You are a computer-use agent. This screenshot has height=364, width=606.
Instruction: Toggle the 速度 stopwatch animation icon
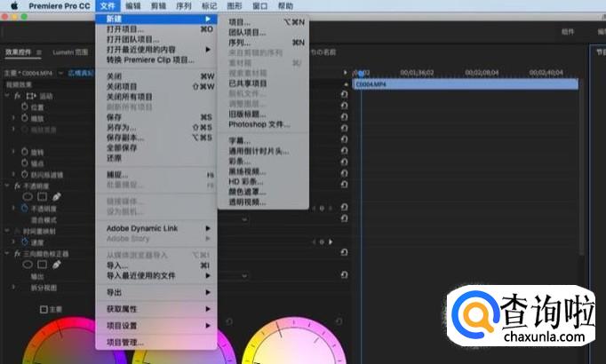(24, 241)
